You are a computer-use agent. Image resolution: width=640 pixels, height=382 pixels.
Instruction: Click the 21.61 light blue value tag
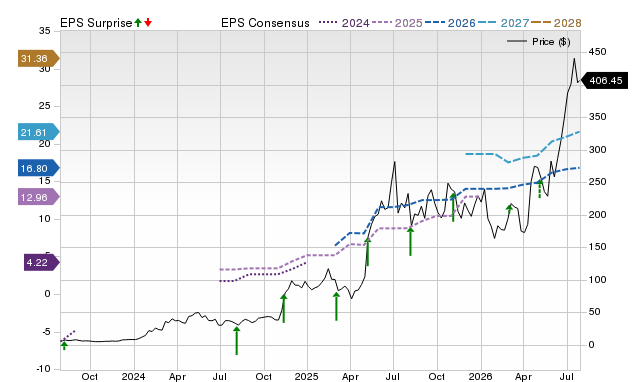coord(38,132)
